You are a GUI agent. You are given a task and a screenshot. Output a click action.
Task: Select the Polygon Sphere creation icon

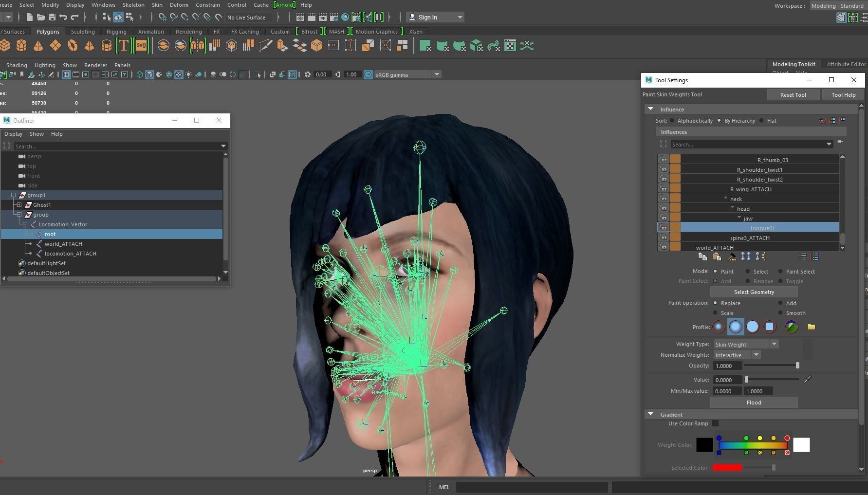tap(5, 45)
